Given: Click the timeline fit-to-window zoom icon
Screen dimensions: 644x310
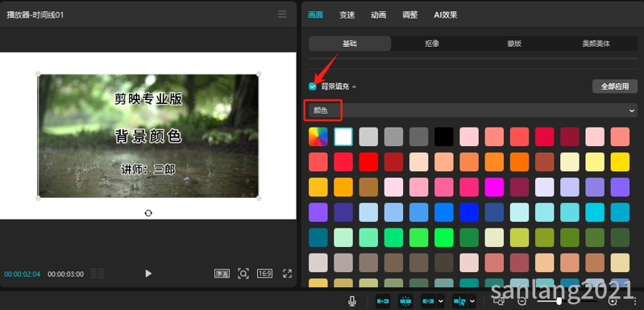Looking at the screenshot, I should pos(500,301).
